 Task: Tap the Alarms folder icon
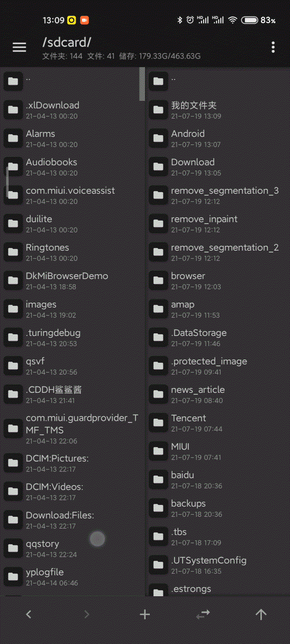click(x=13, y=138)
